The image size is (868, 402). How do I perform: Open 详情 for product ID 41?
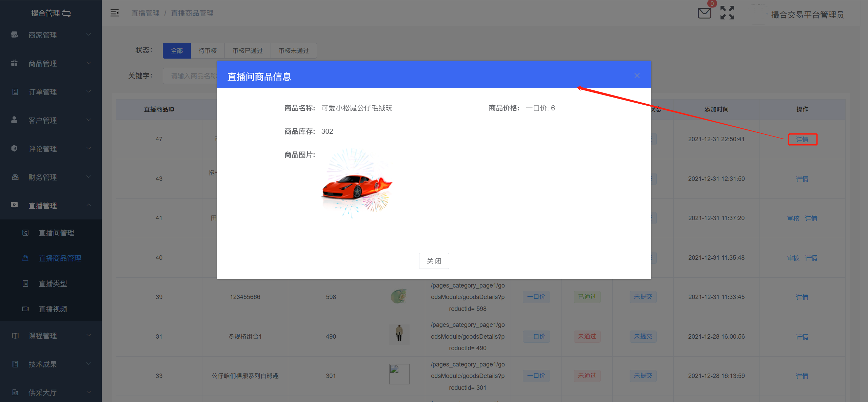811,218
